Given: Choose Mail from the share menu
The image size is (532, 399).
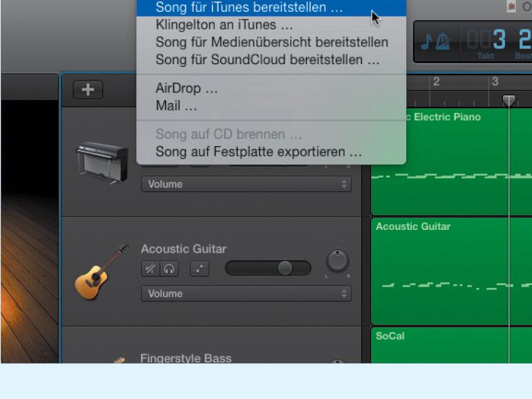Looking at the screenshot, I should 176,106.
